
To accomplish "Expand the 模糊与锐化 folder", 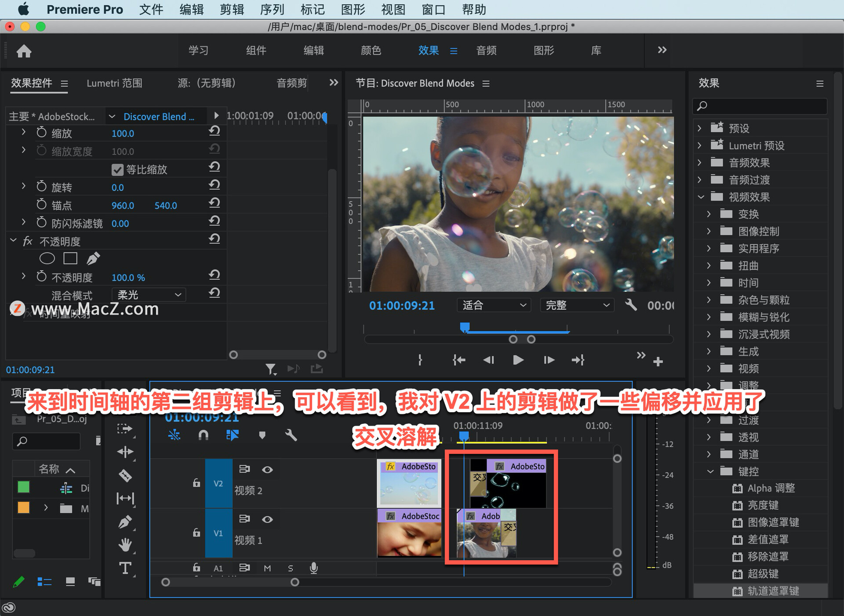I will [x=709, y=317].
